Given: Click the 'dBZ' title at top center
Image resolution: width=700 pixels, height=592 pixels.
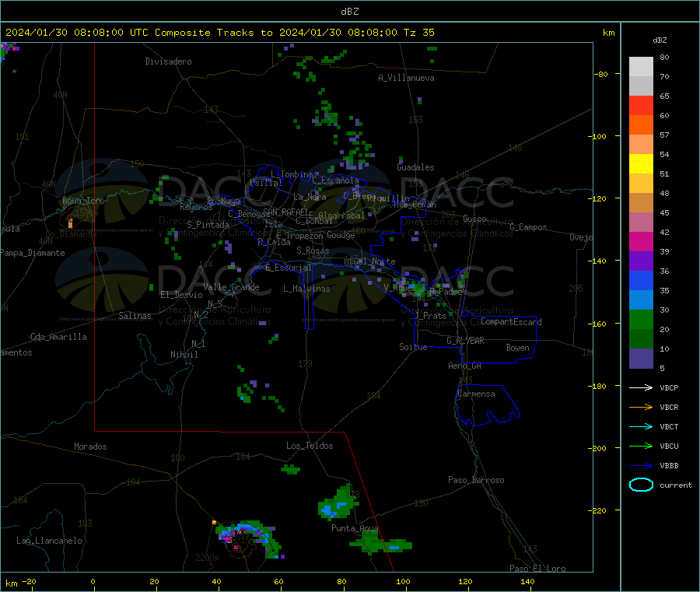Looking at the screenshot, I should pyautogui.click(x=349, y=12).
